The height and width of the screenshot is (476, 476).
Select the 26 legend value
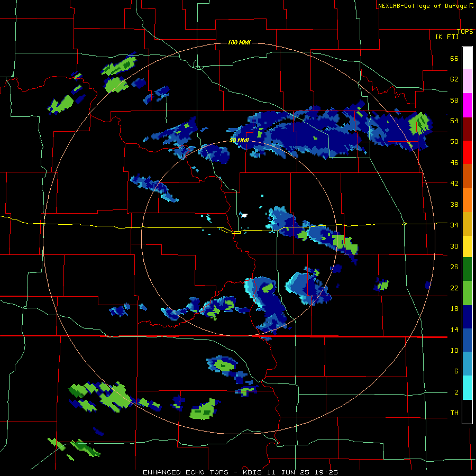coord(454,267)
